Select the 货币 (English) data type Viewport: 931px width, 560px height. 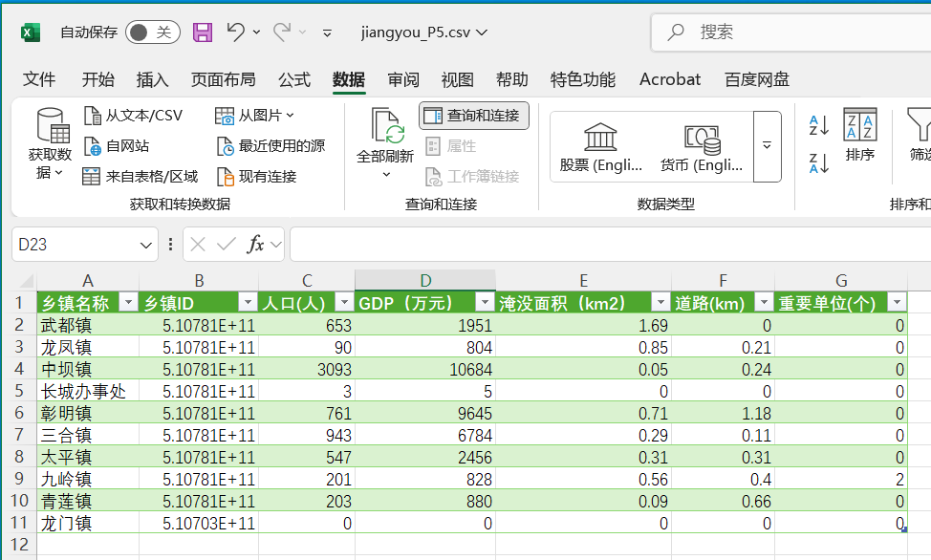(702, 146)
